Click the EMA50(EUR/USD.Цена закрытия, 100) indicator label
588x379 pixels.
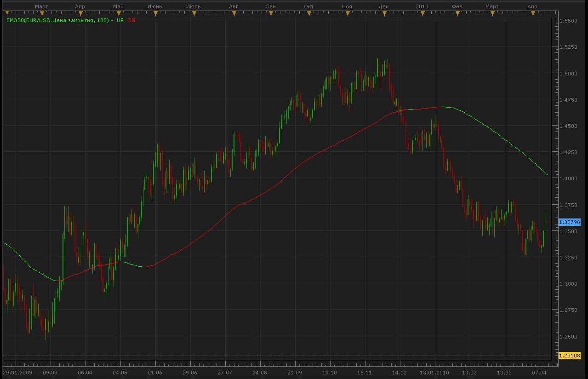[x=57, y=21]
